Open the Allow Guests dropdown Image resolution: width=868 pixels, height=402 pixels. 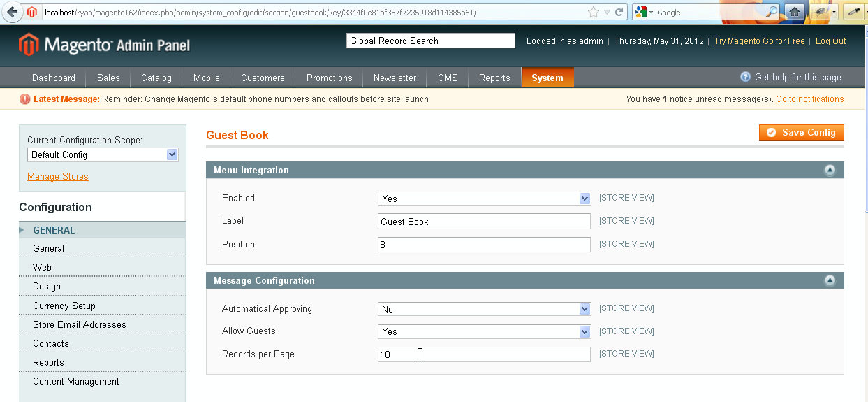(x=484, y=331)
